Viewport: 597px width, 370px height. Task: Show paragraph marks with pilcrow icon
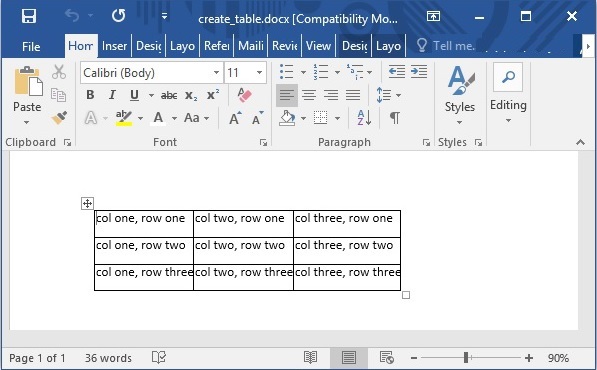pos(395,118)
